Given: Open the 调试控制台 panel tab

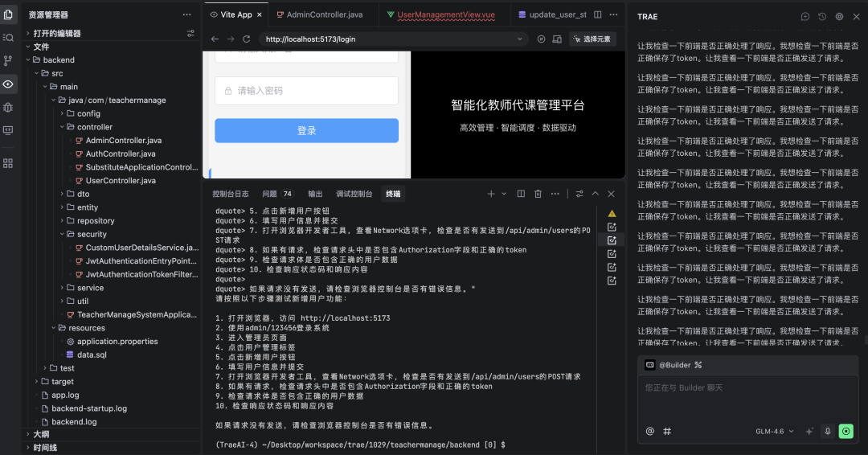Looking at the screenshot, I should tap(354, 194).
